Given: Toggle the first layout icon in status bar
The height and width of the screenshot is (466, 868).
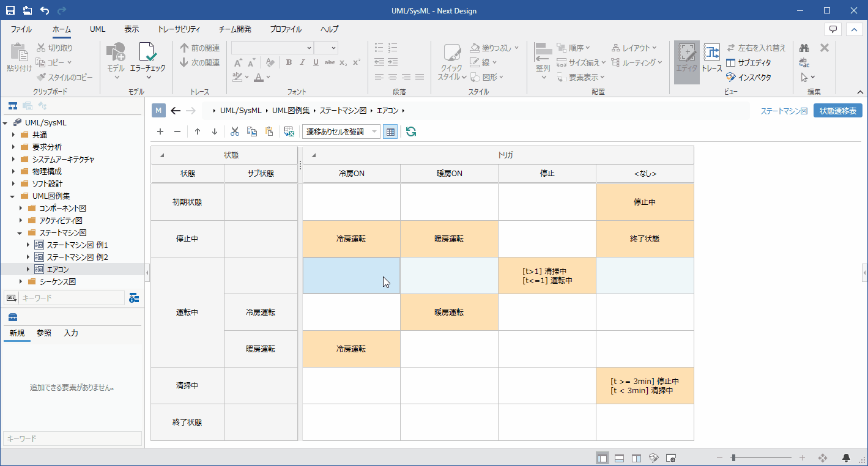Looking at the screenshot, I should tap(603, 457).
